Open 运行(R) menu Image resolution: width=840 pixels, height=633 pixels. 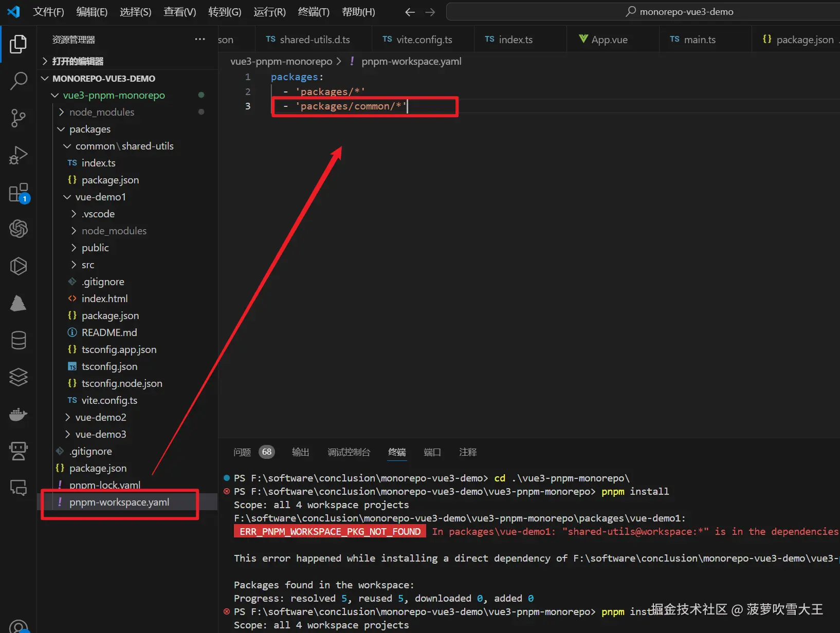tap(269, 12)
